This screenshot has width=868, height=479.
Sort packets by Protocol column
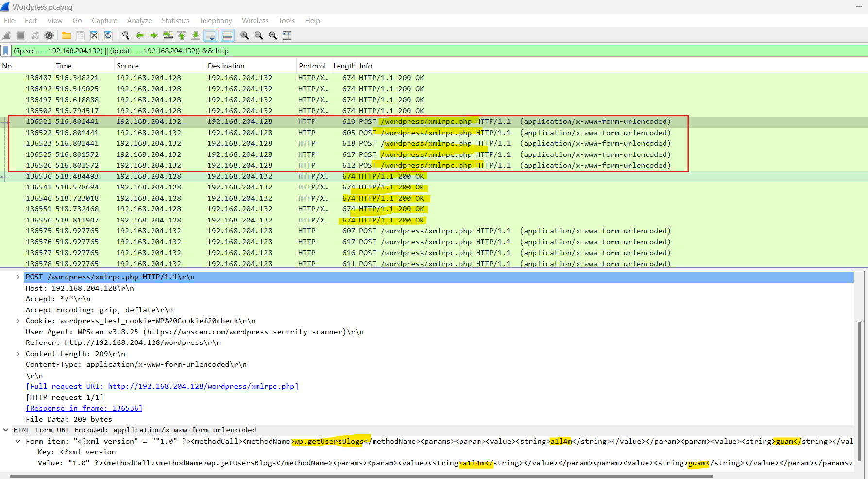pos(313,66)
